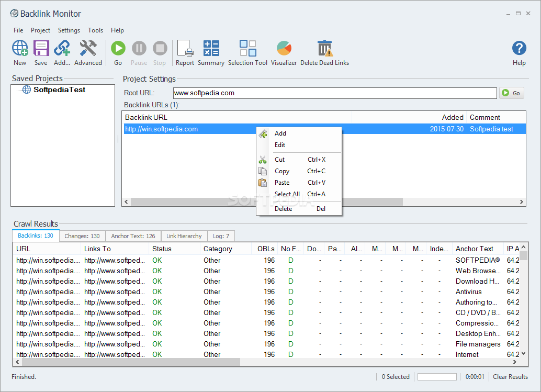Sort crawl results by Status column

pos(174,249)
